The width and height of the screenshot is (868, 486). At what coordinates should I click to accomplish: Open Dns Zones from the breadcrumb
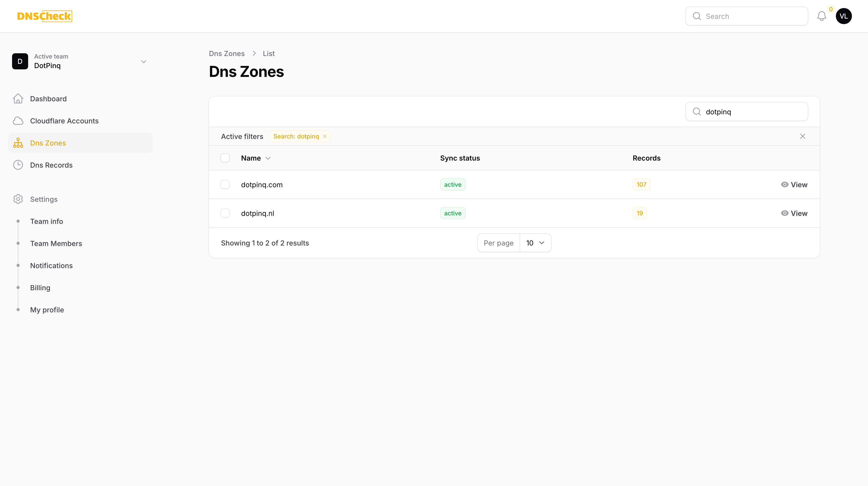coord(227,53)
